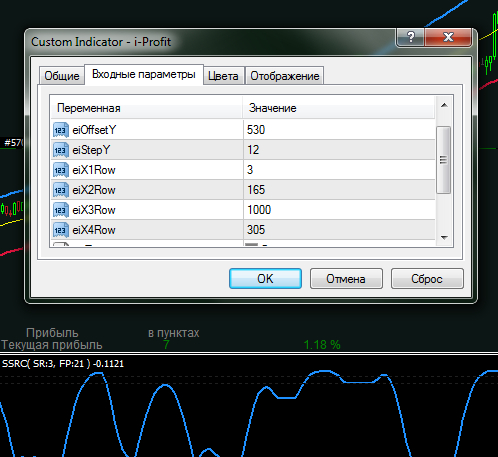Click the Прибыль heading on the chart
498x457 pixels.
pyautogui.click(x=52, y=333)
